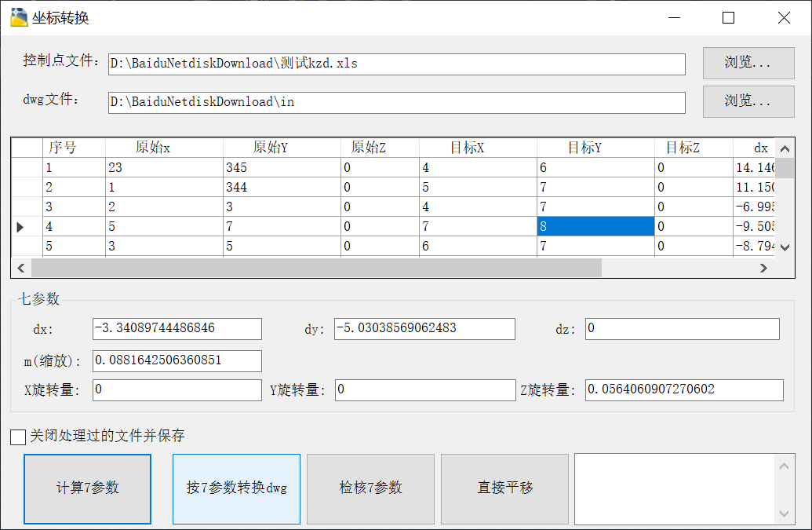Image resolution: width=812 pixels, height=530 pixels.
Task: Click 浏览 next to dwg文件
Action: [748, 102]
